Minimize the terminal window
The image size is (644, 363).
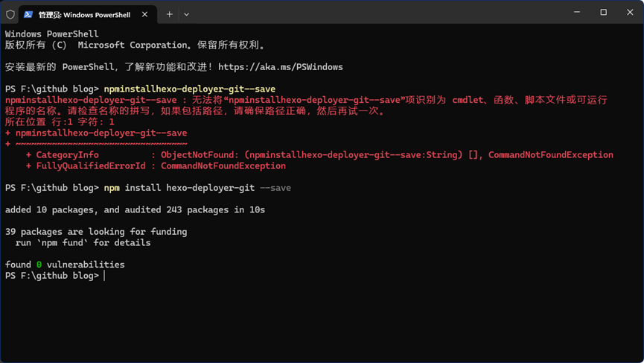577,13
